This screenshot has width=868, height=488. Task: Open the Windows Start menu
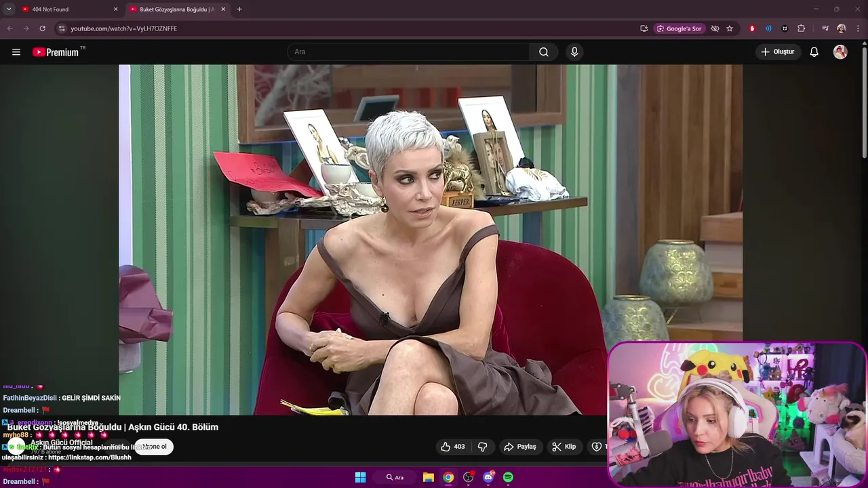(x=361, y=477)
